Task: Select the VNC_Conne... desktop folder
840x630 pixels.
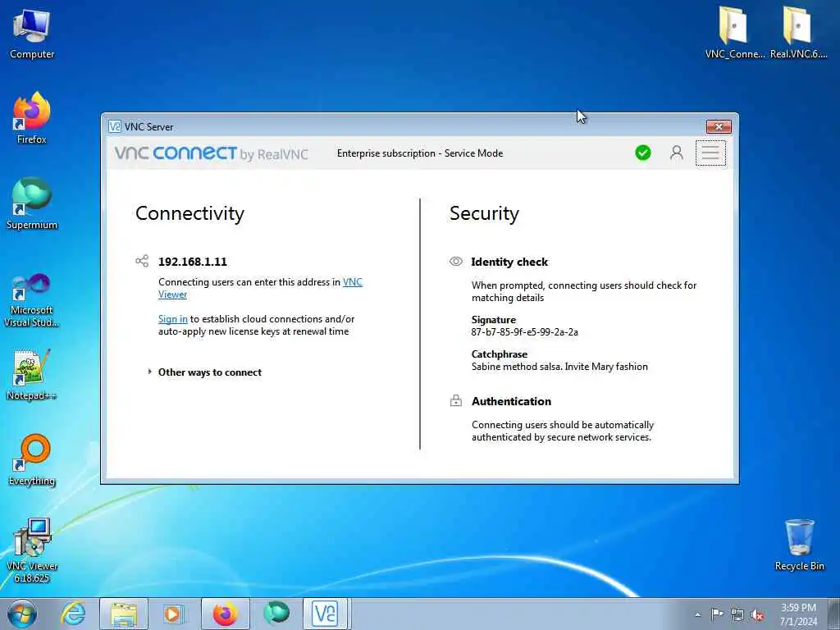Action: (734, 32)
